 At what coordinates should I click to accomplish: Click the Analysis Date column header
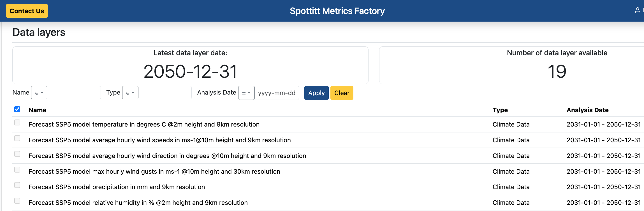point(587,110)
